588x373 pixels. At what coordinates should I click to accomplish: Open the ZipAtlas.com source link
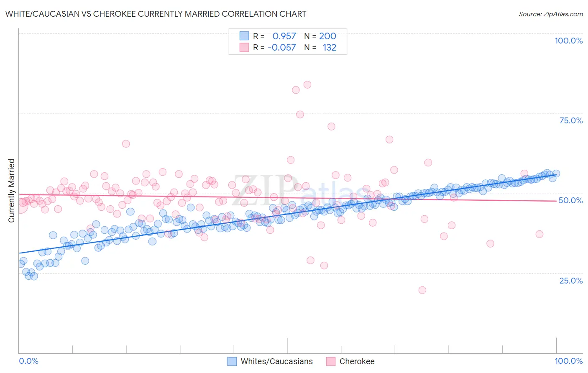coord(551,14)
